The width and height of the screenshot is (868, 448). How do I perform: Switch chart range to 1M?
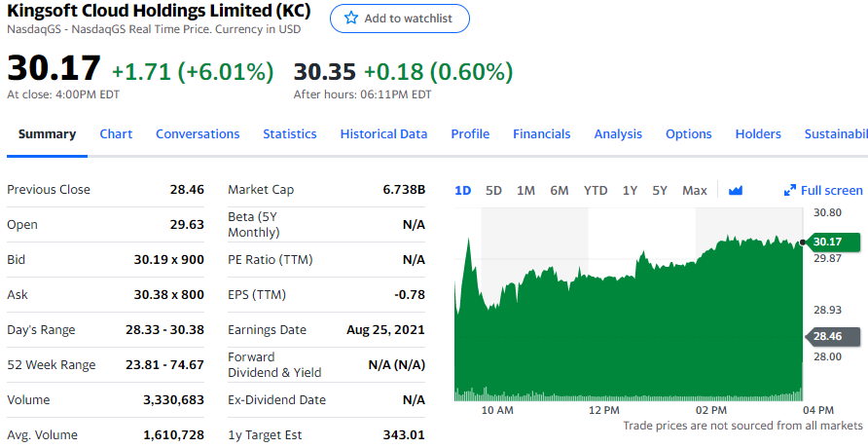pyautogui.click(x=525, y=191)
